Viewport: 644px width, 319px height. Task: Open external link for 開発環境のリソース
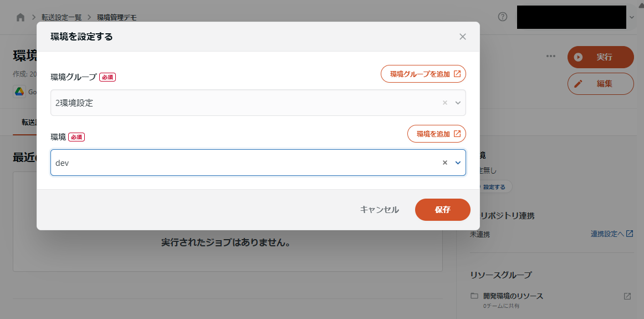point(627,296)
